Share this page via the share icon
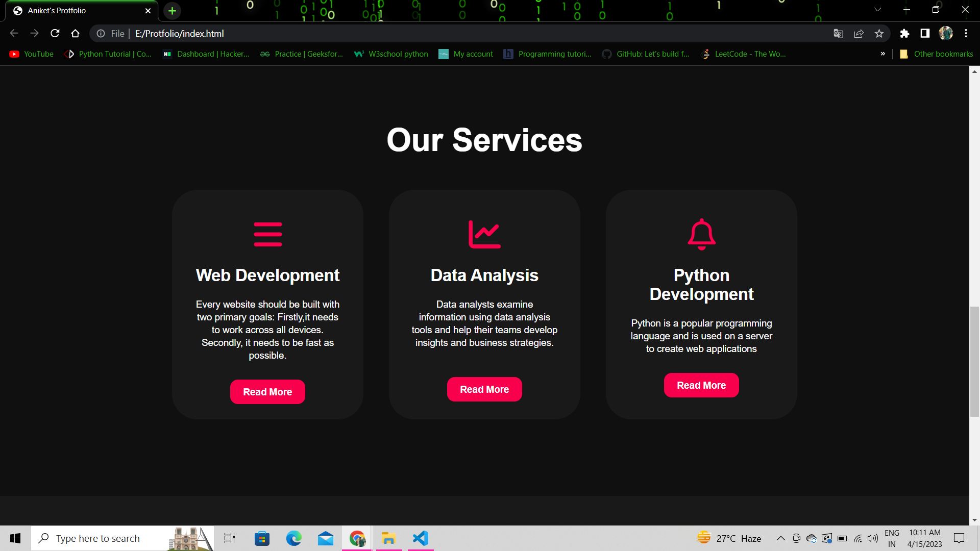The width and height of the screenshot is (980, 551). point(859,33)
